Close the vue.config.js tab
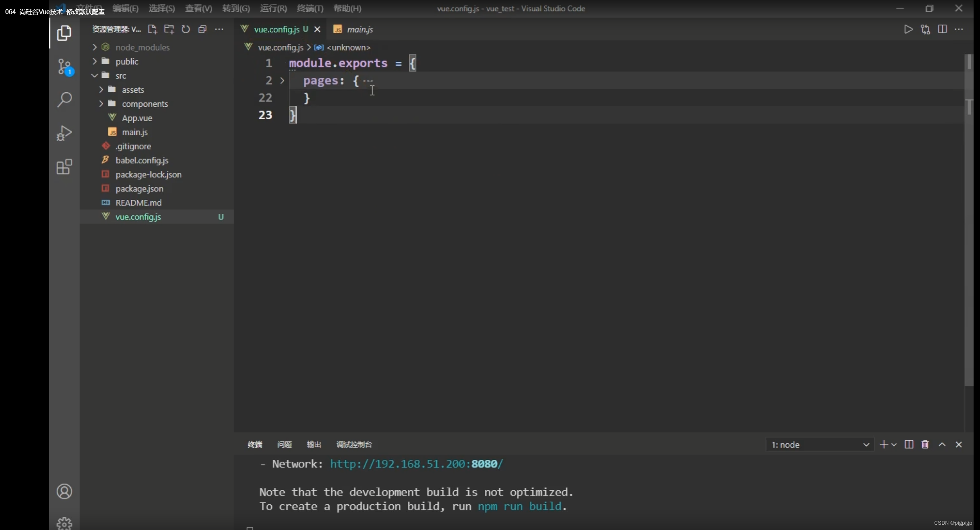 (317, 29)
